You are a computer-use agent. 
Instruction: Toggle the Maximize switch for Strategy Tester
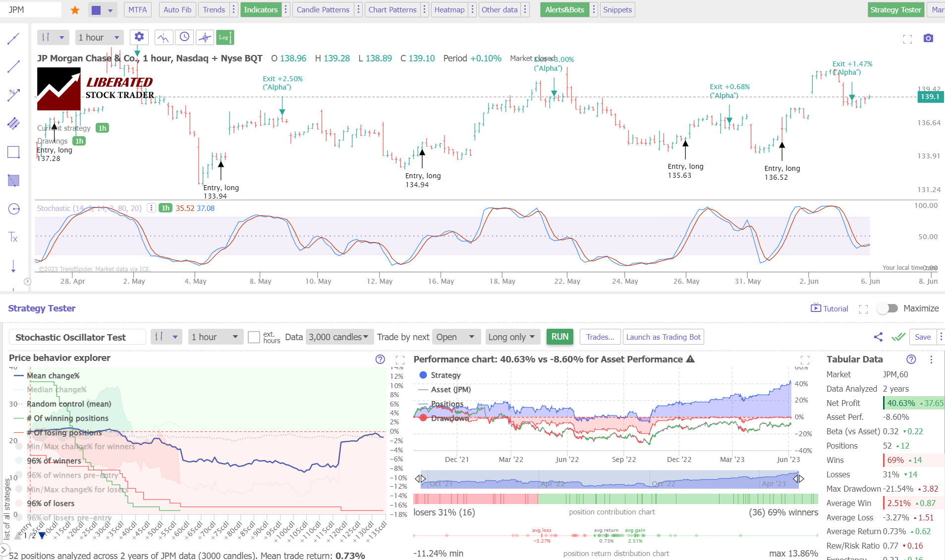click(888, 308)
